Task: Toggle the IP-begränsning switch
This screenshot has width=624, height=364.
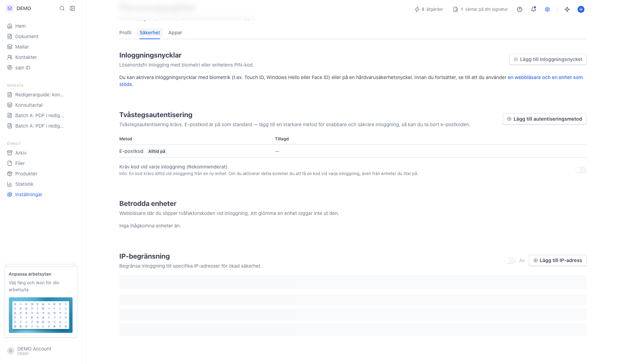Action: [510, 260]
